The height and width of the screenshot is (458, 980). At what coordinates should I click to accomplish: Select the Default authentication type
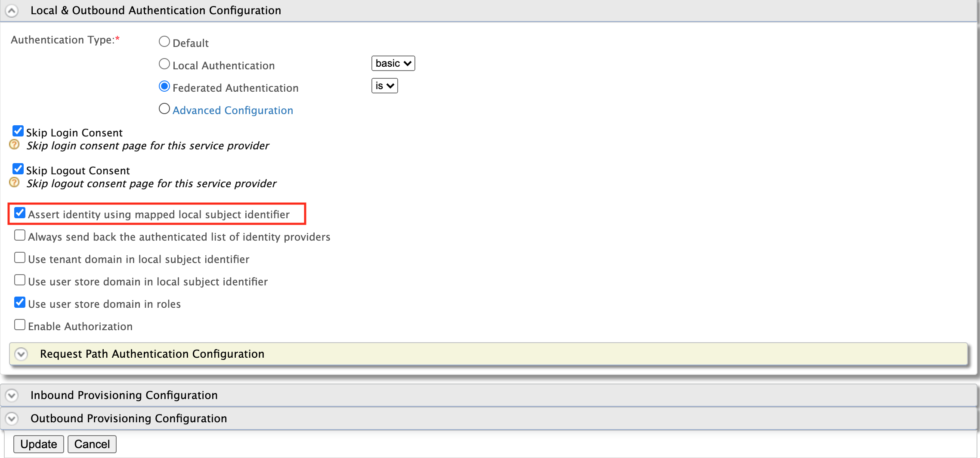[x=164, y=41]
